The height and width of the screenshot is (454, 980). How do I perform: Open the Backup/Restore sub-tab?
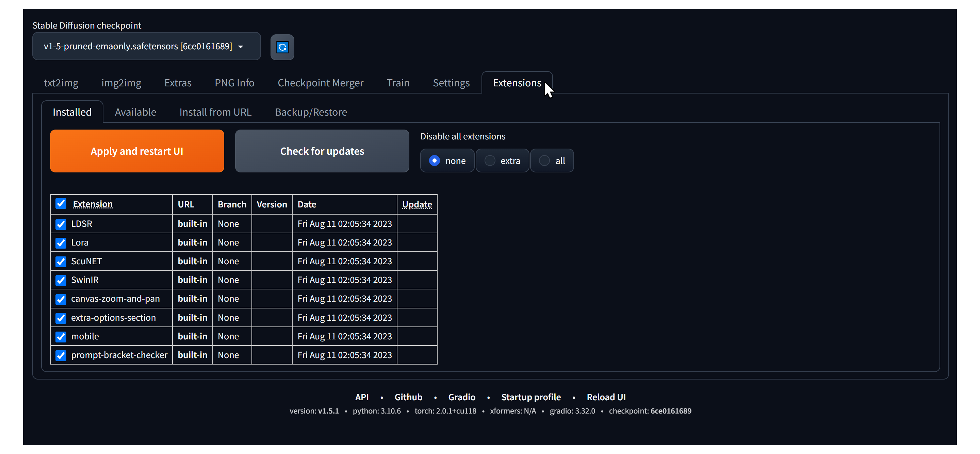[x=311, y=112]
